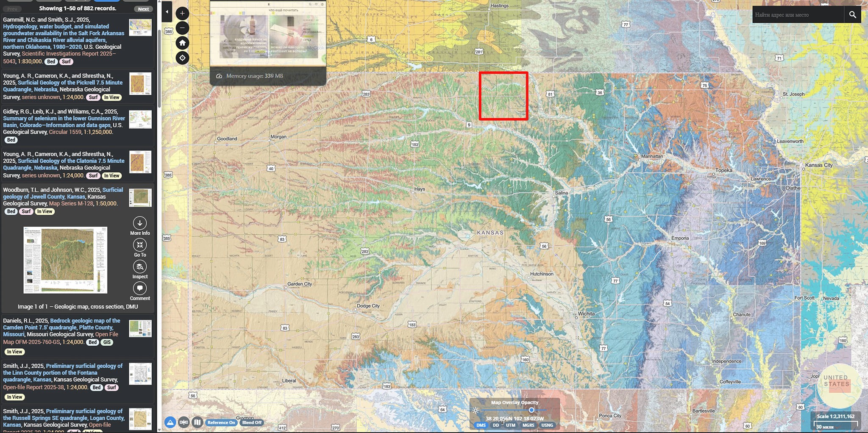Click Inspect icon for Jewell County map

140,269
